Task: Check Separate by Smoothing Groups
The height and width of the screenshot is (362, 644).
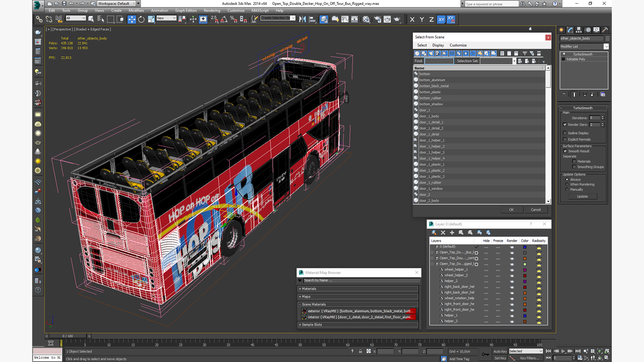Action: tap(574, 167)
